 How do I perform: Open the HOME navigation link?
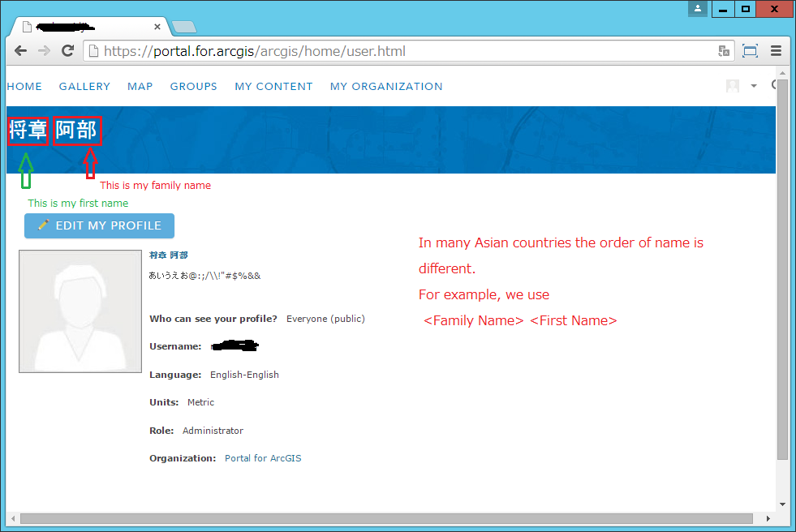(x=24, y=86)
